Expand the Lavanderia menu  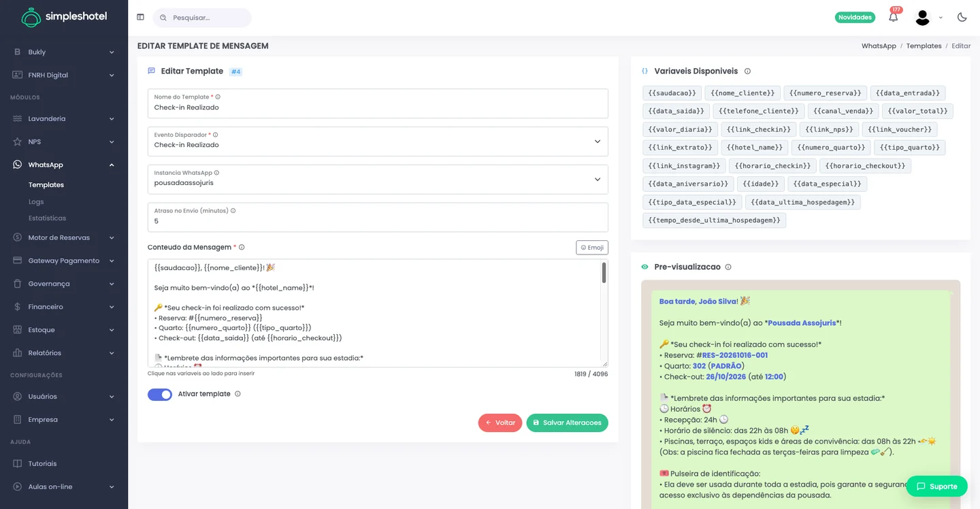64,118
